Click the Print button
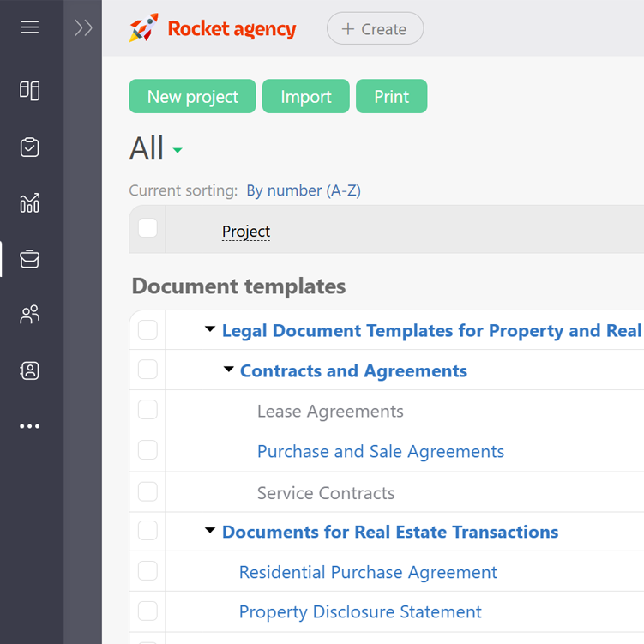This screenshot has height=644, width=644. [391, 97]
